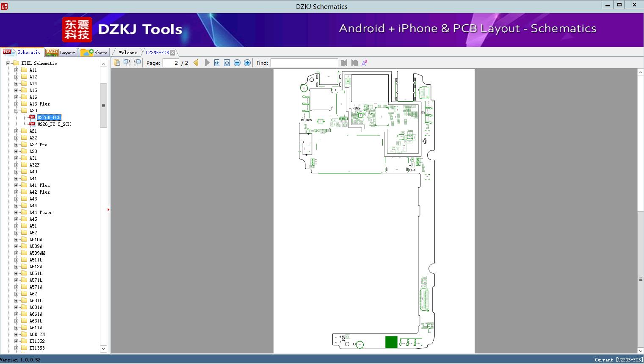The height and width of the screenshot is (364, 644).
Task: Click the U226B-PCB PDF file icon
Action: (32, 117)
